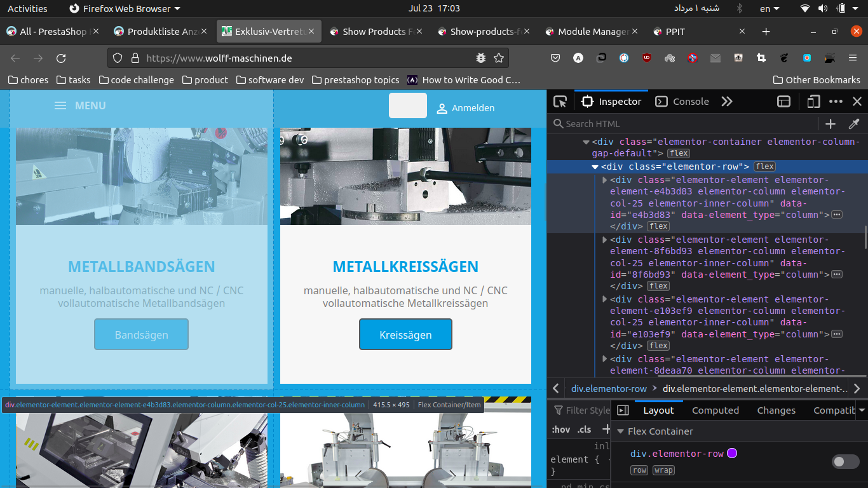Toggle Responsive Design Mode icon
This screenshot has width=868, height=488.
pos(813,102)
